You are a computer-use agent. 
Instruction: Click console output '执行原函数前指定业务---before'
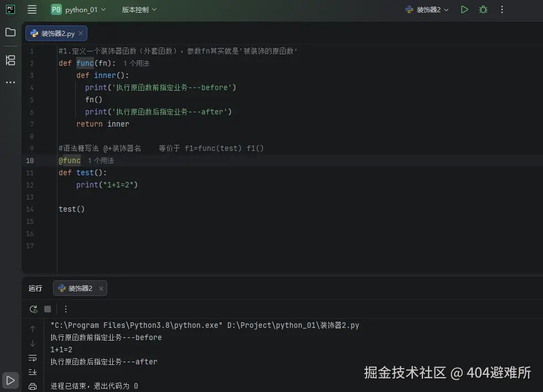pos(106,337)
